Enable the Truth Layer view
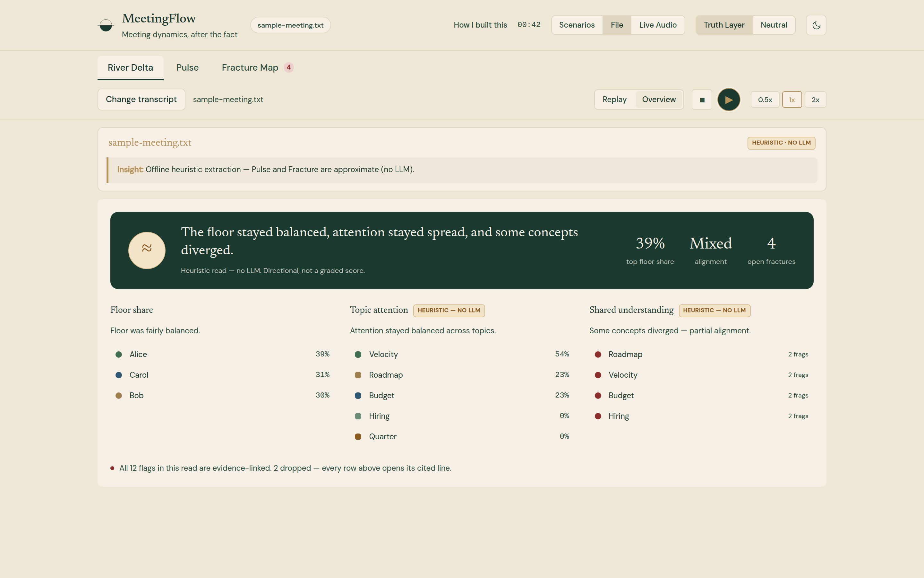 click(x=724, y=25)
